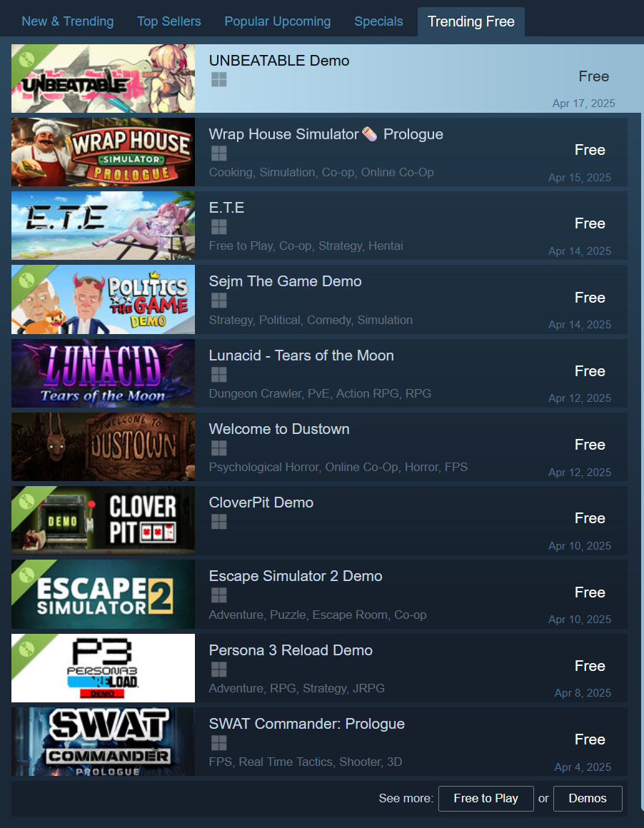
Task: Click Windows icon under Lunacid title
Action: click(218, 375)
